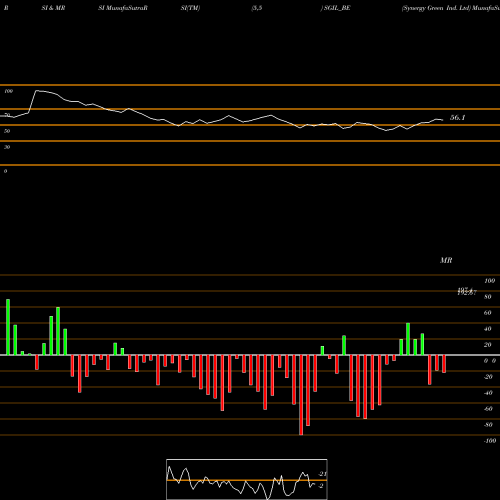Click the deepest red MR histogram bar
Screen dimensions: 500x500
point(301,395)
